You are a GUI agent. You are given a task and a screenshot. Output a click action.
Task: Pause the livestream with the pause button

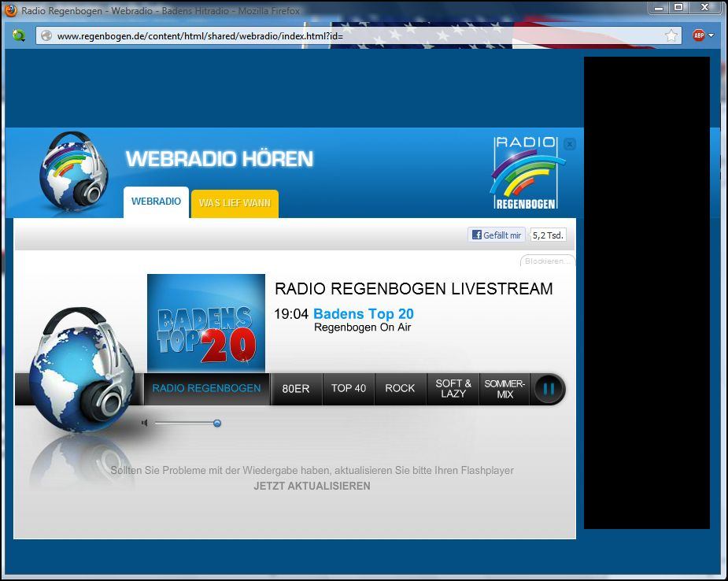click(549, 389)
